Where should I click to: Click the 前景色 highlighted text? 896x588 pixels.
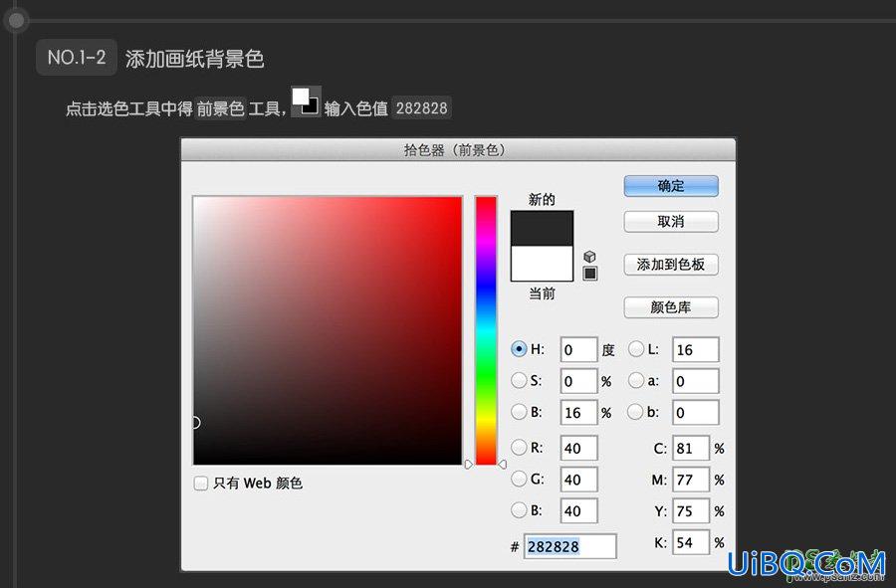point(221,107)
